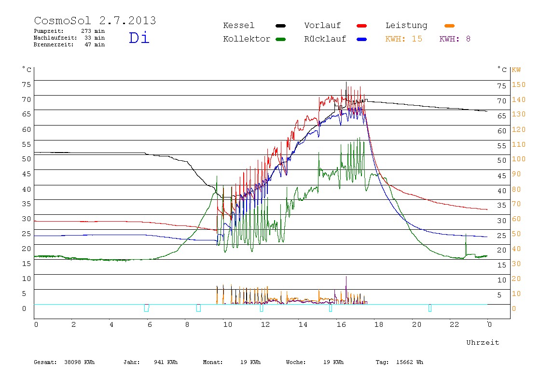Select the "38098 KWh" total value
Viewport: 554px width, 392px height.
80,362
